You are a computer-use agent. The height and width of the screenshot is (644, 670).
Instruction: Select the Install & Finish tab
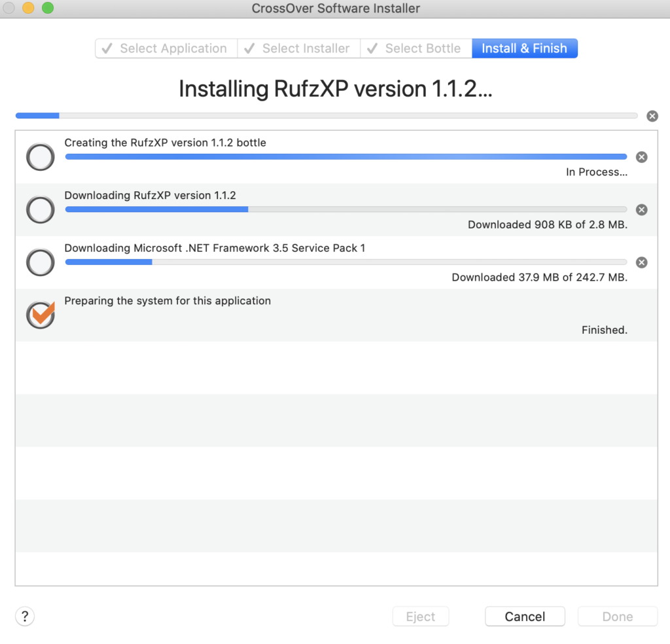click(524, 48)
